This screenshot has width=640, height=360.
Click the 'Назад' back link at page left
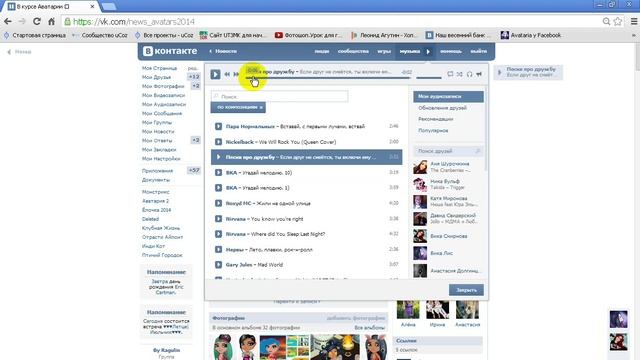point(20,52)
